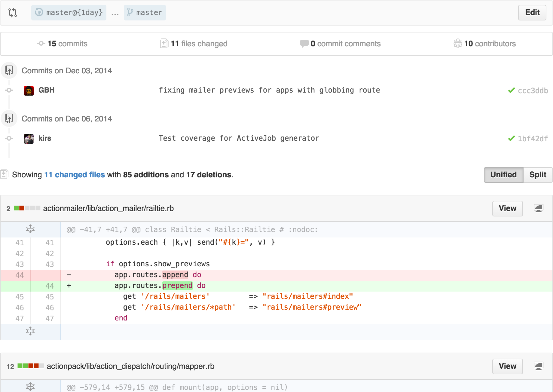Click the diff icon beside Showing changed files
Image resolution: width=553 pixels, height=392 pixels.
(x=4, y=174)
